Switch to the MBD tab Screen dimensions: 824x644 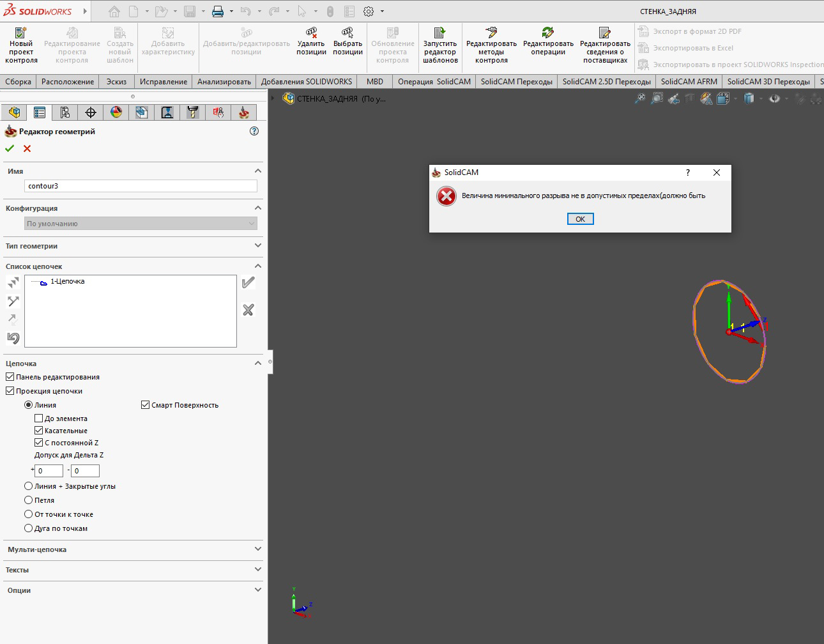(x=375, y=82)
